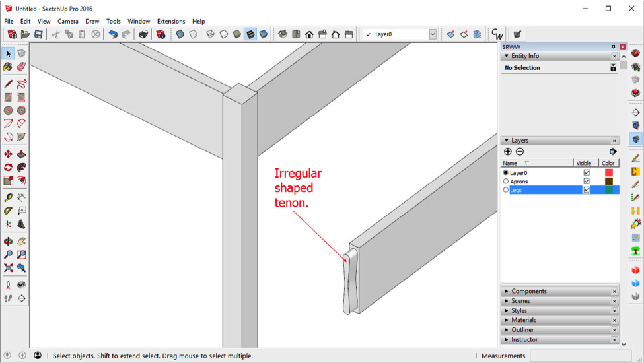Open the Camera menu
The height and width of the screenshot is (363, 644).
click(67, 21)
